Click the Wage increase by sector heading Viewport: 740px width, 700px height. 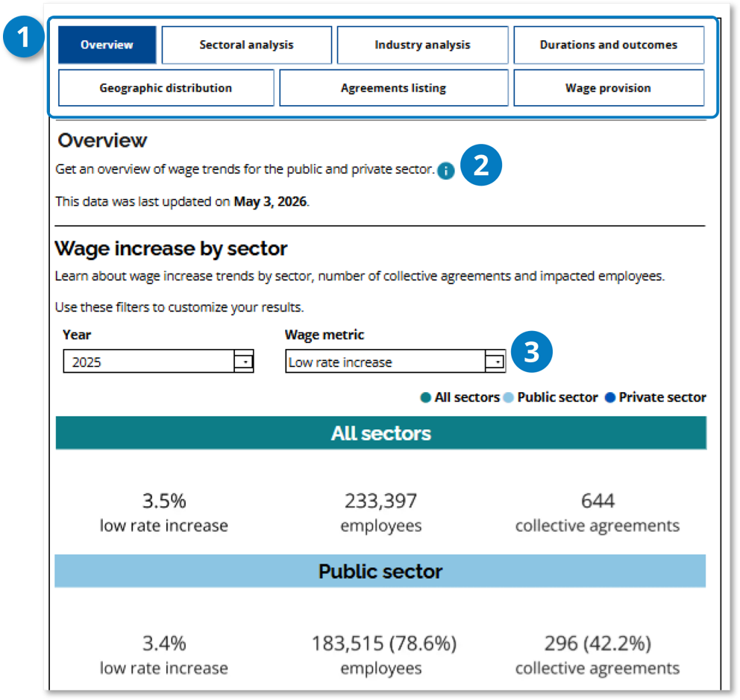171,248
